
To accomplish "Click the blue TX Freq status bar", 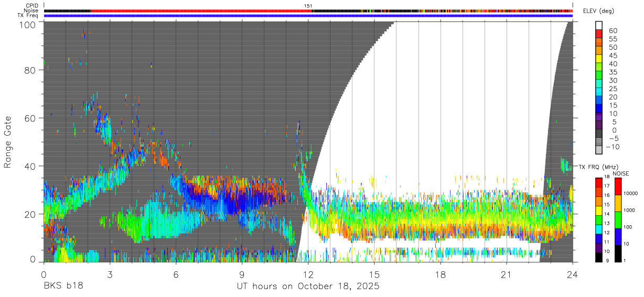I will 308,16.
